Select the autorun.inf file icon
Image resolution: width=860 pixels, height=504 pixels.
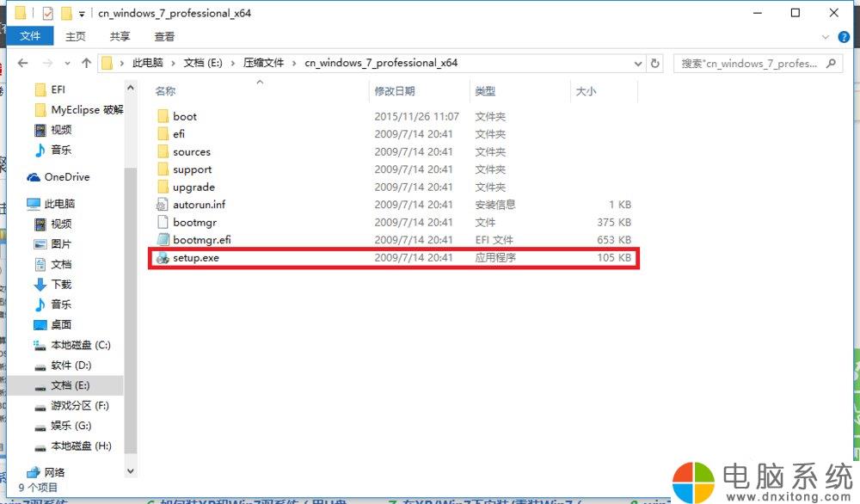163,205
